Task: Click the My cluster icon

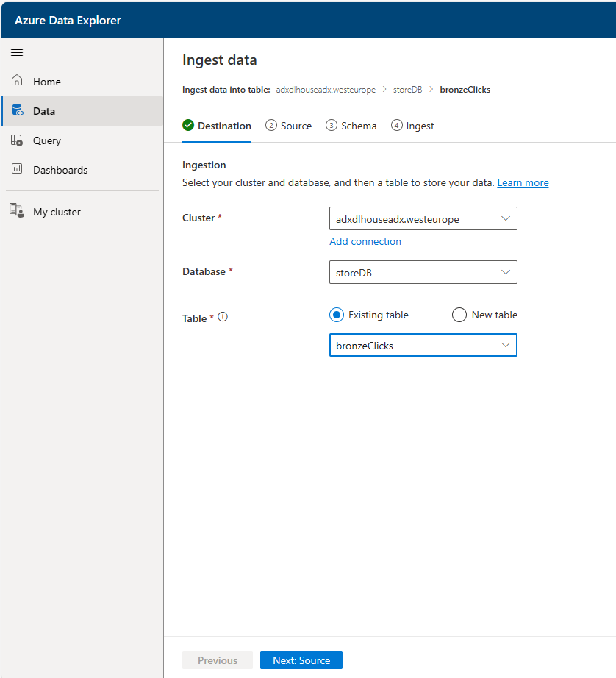Action: (x=17, y=210)
